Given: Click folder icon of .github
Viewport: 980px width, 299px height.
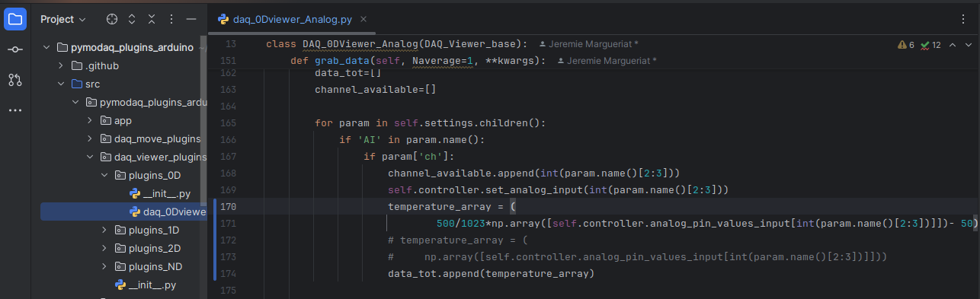Looking at the screenshot, I should (x=76, y=65).
